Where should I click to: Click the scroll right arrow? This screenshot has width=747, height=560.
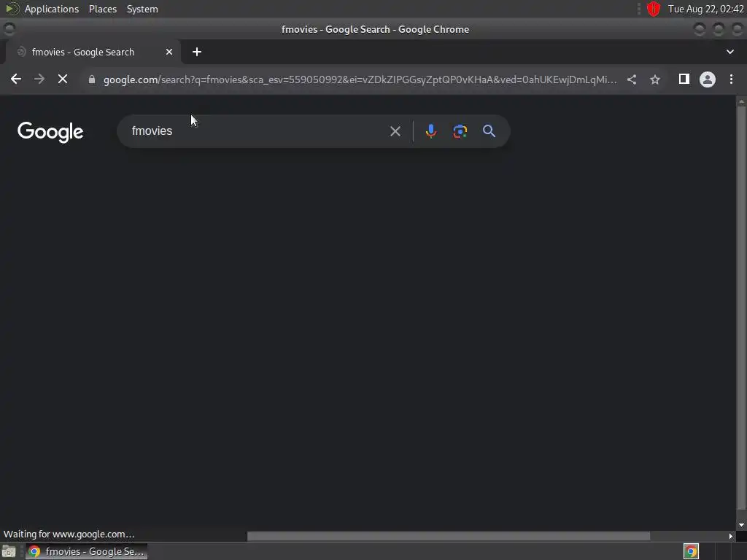tap(730, 536)
